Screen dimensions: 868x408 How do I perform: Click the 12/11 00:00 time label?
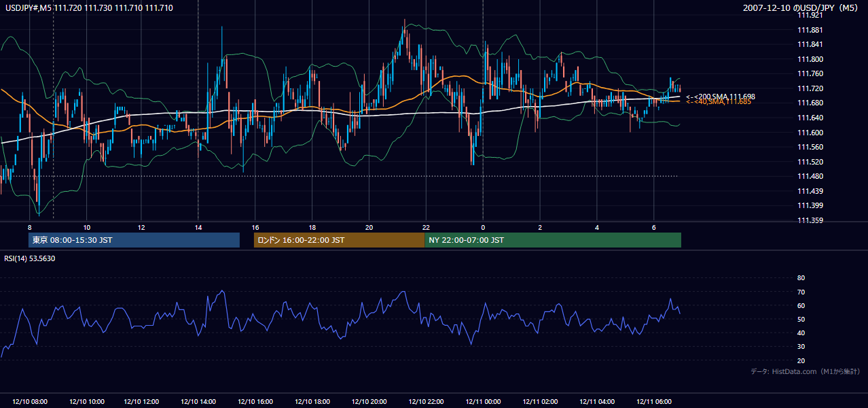pyautogui.click(x=484, y=402)
